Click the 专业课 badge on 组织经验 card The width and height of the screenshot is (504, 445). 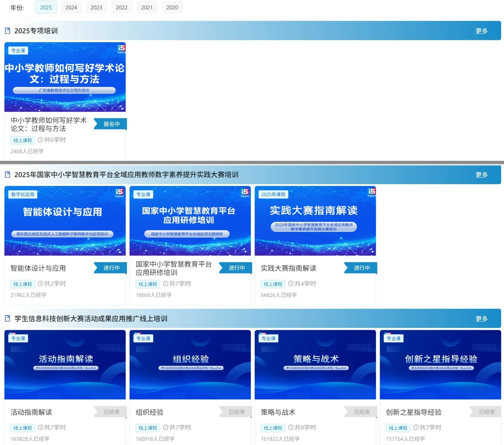click(x=143, y=338)
